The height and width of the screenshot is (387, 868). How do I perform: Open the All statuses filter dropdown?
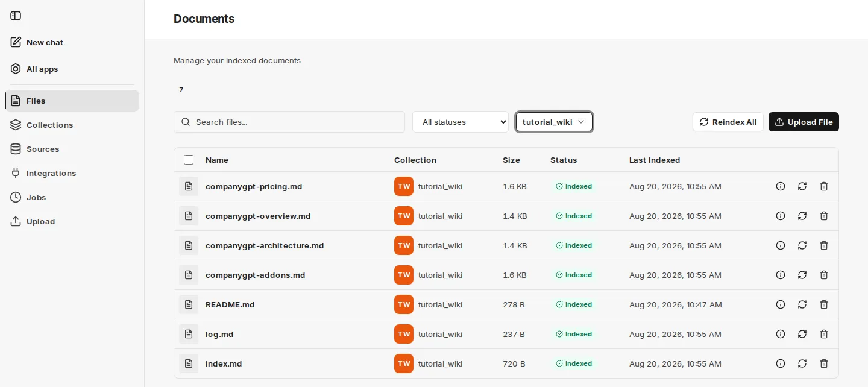point(461,122)
